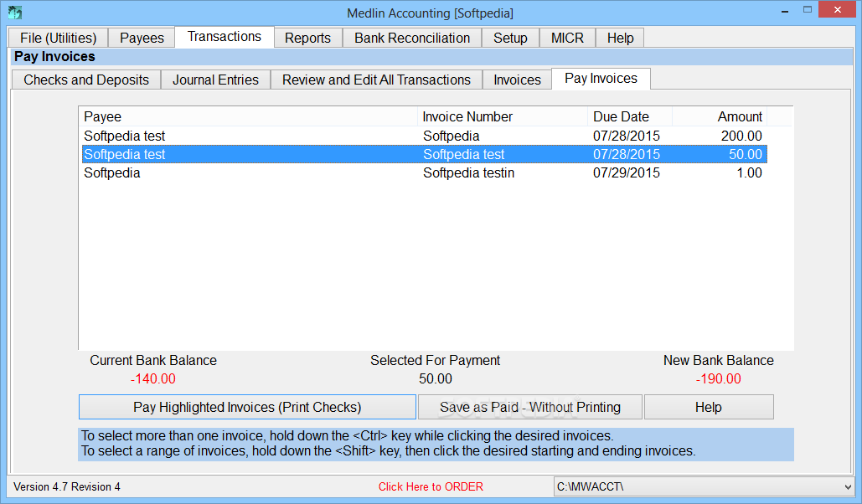Close the Medlin Accounting window
The height and width of the screenshot is (504, 862).
pyautogui.click(x=837, y=10)
